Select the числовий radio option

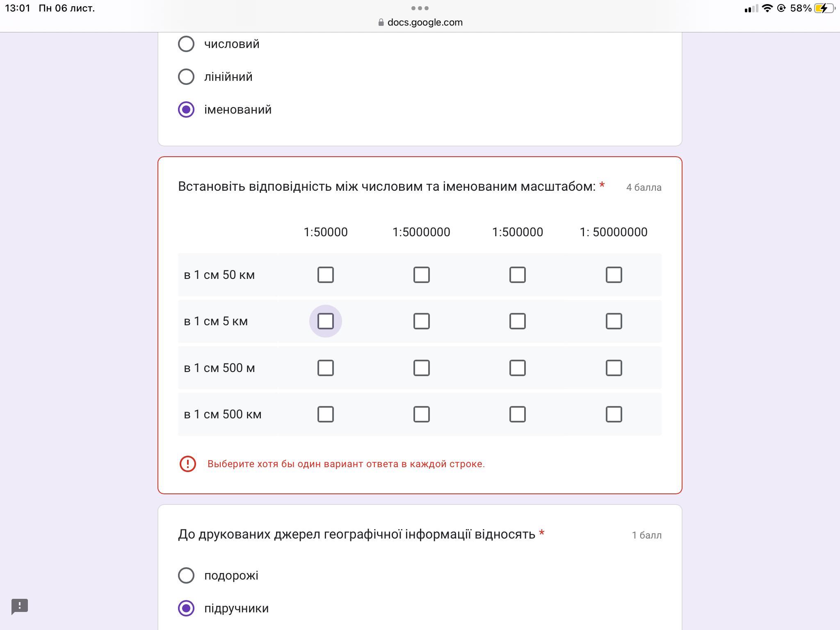[186, 44]
